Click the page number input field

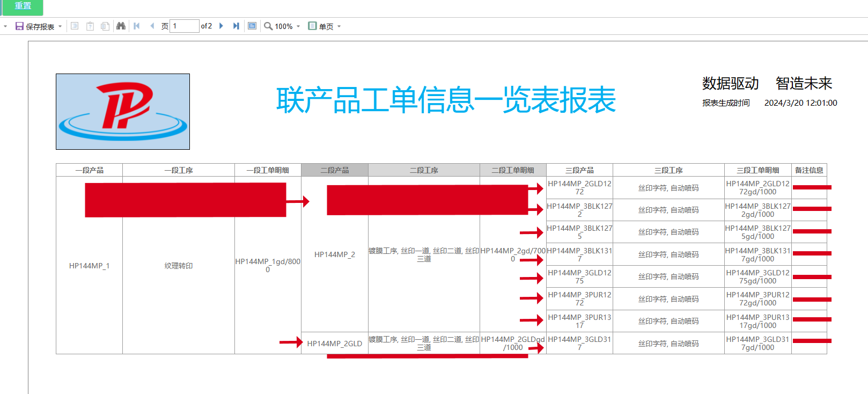[184, 26]
